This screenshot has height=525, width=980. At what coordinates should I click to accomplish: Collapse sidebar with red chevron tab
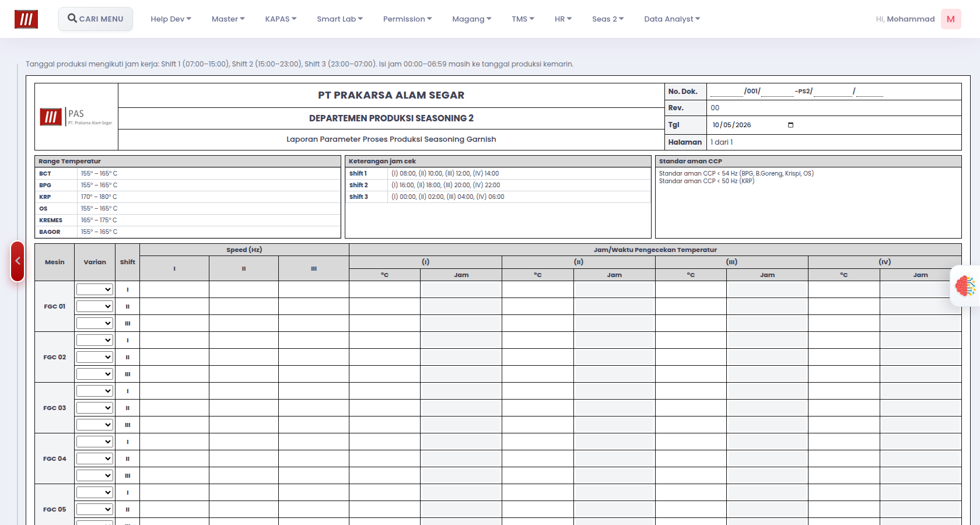[17, 261]
